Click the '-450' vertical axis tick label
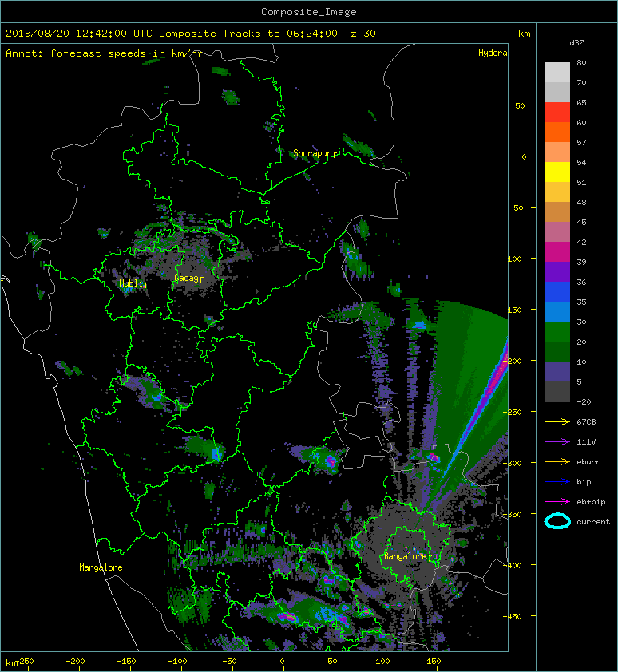 [x=512, y=616]
